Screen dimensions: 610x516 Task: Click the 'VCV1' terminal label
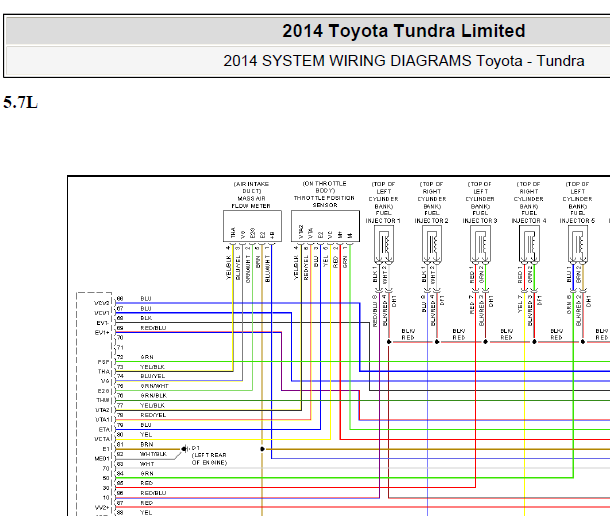[x=102, y=313]
